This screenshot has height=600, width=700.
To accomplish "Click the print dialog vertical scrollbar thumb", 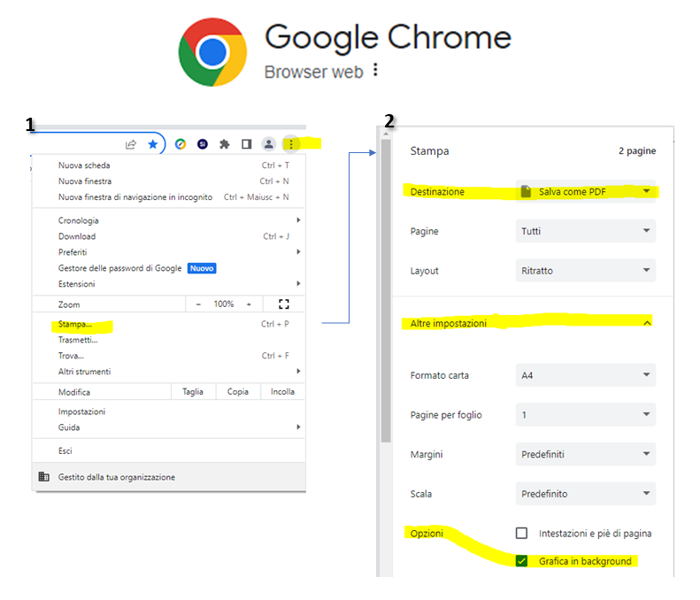I will pos(386,290).
